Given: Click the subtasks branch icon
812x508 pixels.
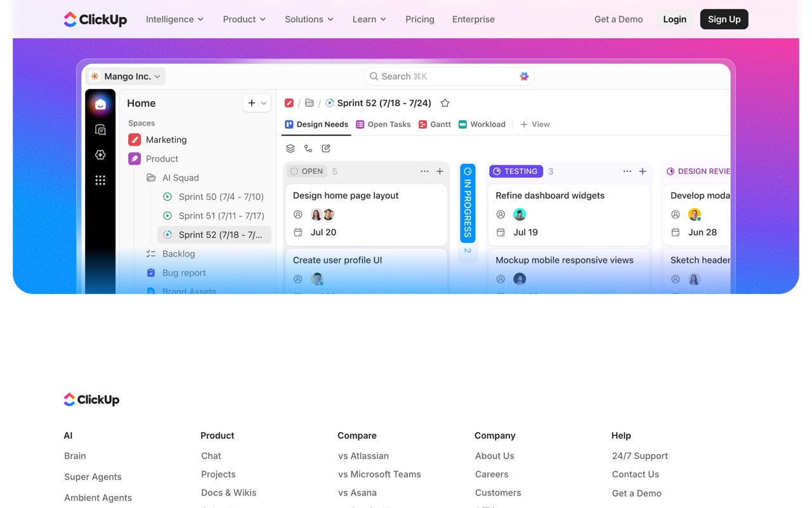Looking at the screenshot, I should point(308,149).
